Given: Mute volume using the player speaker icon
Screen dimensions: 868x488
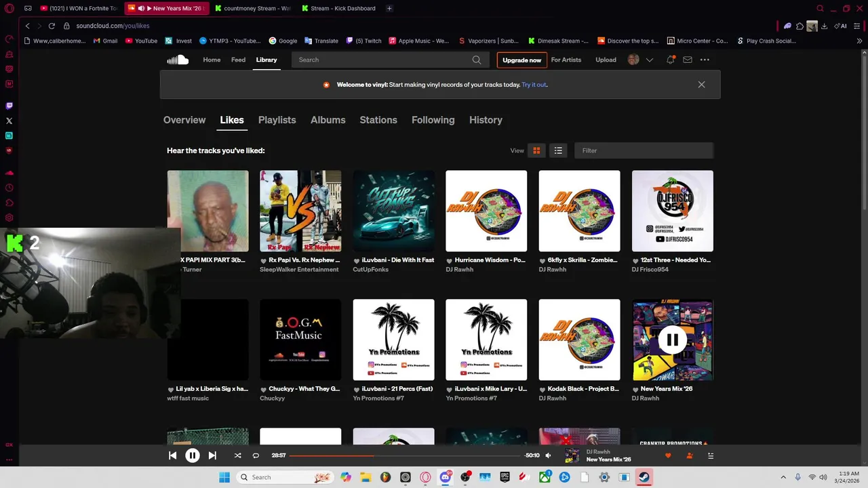Looking at the screenshot, I should 548,455.
